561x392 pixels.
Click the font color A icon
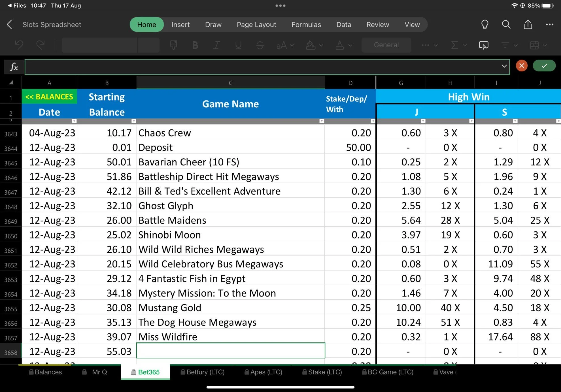click(x=339, y=45)
